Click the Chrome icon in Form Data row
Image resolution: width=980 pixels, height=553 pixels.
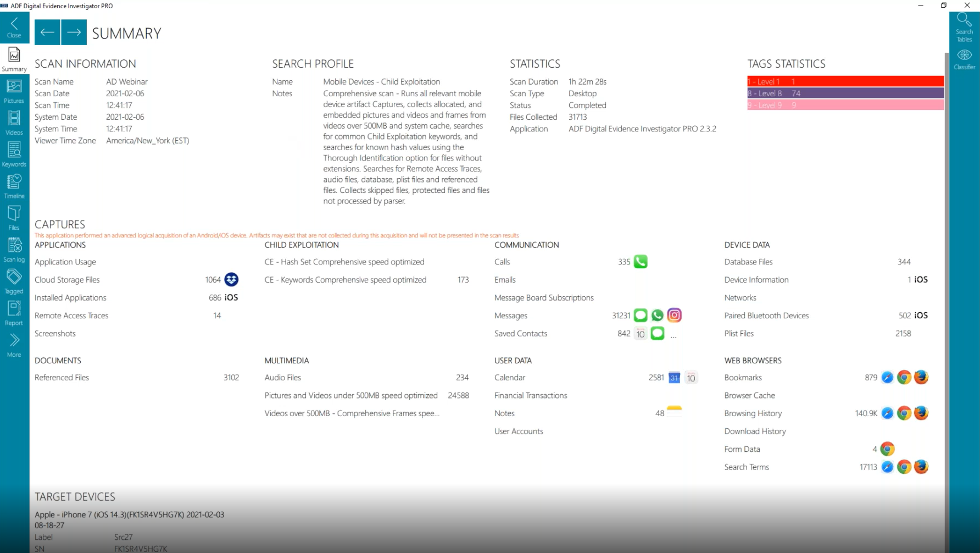[887, 449]
